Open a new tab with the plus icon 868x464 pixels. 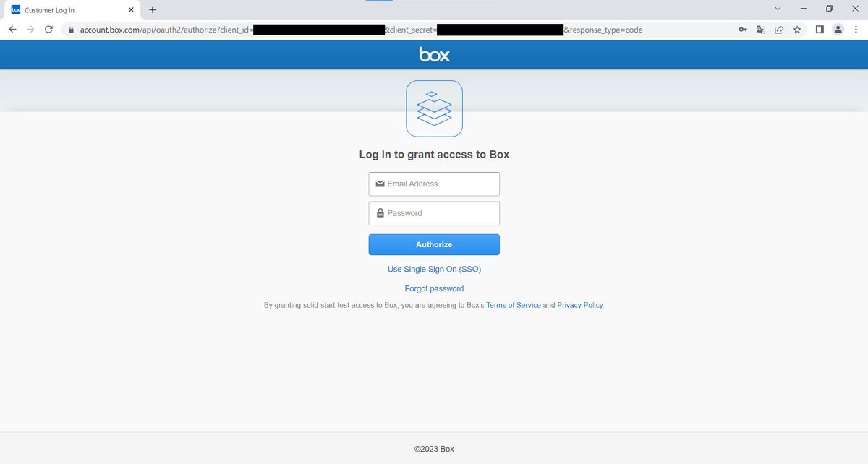(x=153, y=10)
